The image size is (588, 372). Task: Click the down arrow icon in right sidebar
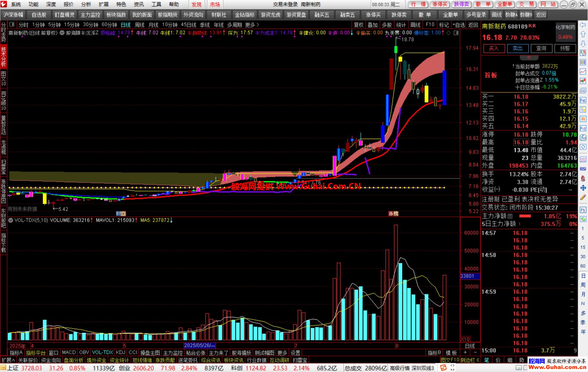pyautogui.click(x=583, y=44)
